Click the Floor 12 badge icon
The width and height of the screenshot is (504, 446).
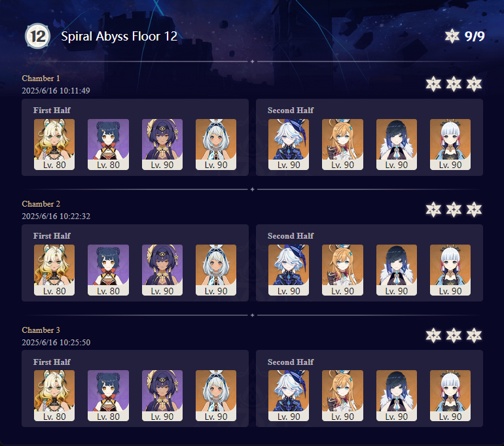pyautogui.click(x=37, y=36)
